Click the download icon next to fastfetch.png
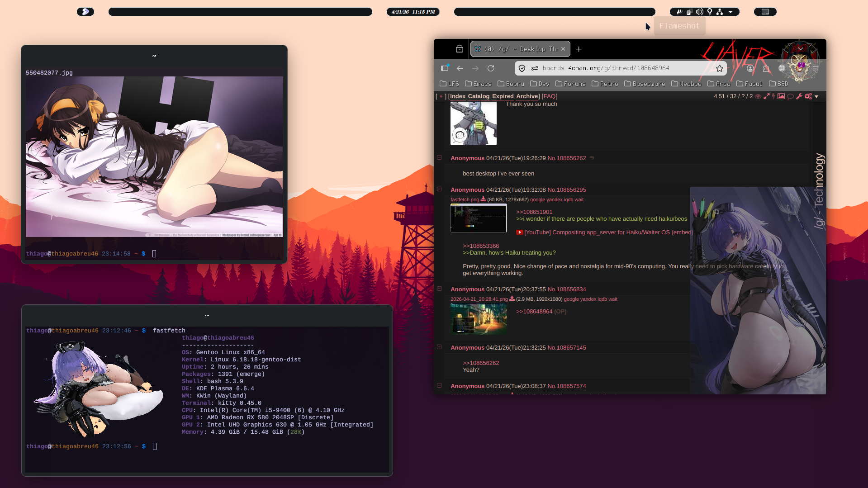Viewport: 868px width, 488px height. click(483, 199)
